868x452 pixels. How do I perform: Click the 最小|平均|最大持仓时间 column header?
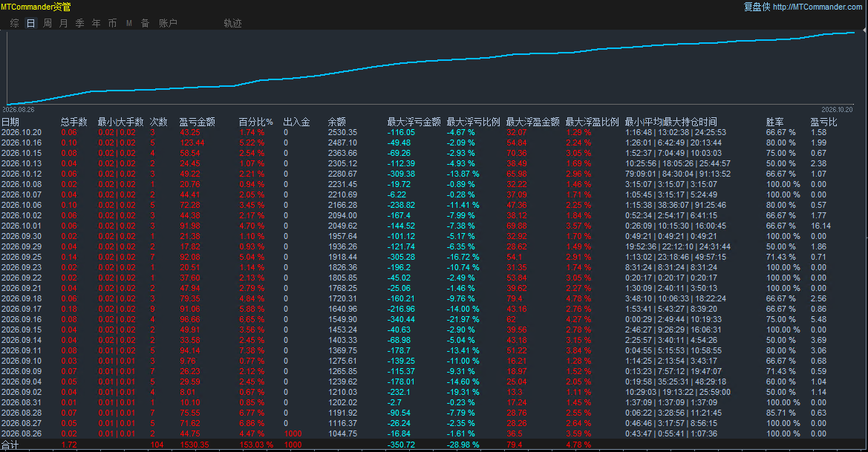tap(671, 122)
